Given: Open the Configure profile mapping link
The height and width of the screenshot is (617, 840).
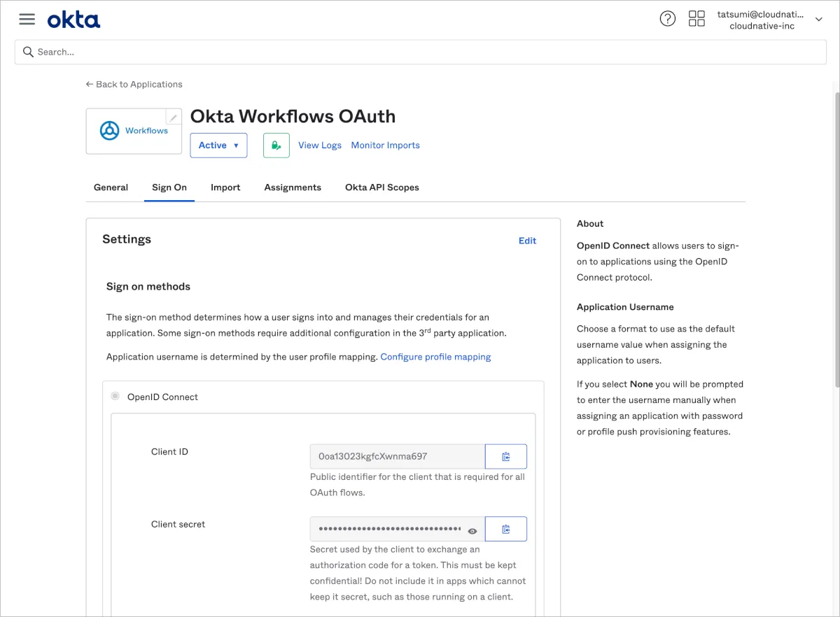Looking at the screenshot, I should point(435,357).
